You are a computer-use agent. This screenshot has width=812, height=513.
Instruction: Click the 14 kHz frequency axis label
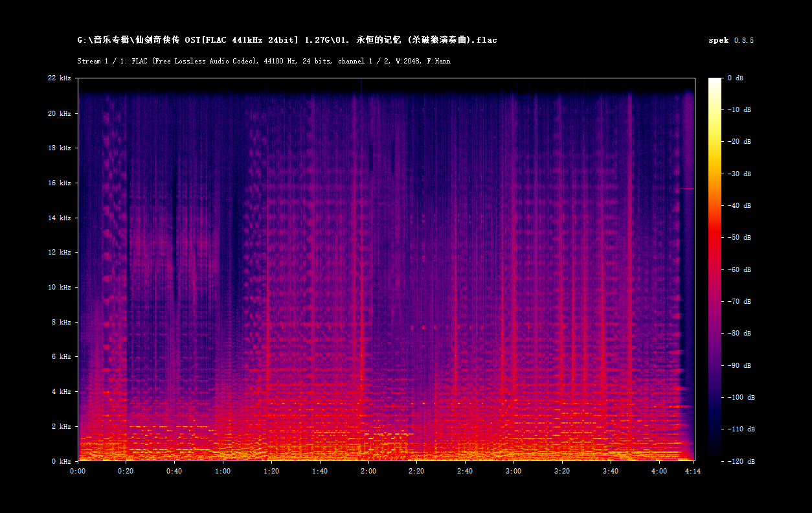(x=60, y=218)
